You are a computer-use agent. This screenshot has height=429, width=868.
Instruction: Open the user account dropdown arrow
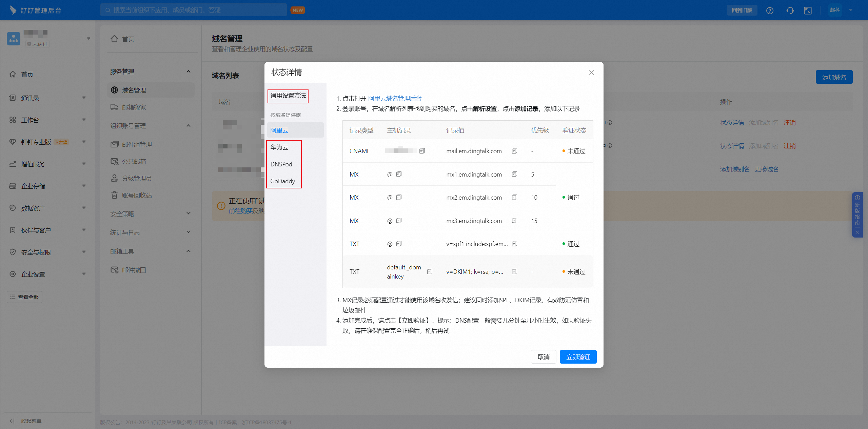click(x=851, y=10)
